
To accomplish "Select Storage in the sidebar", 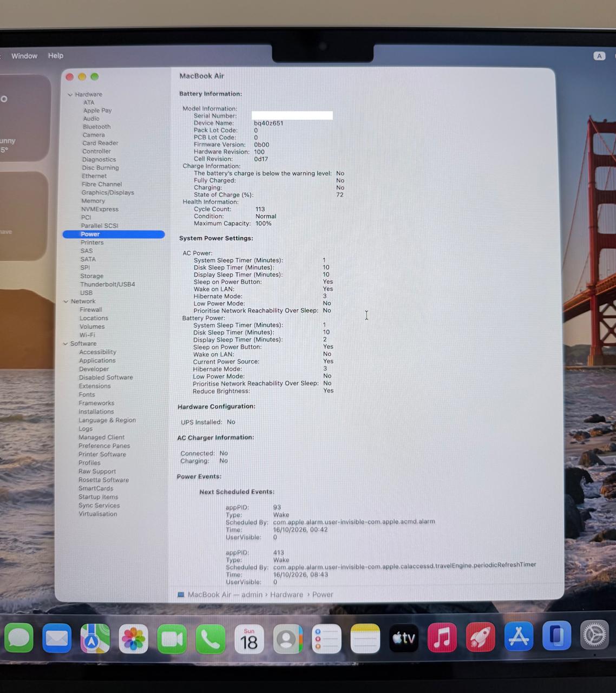I will (91, 276).
